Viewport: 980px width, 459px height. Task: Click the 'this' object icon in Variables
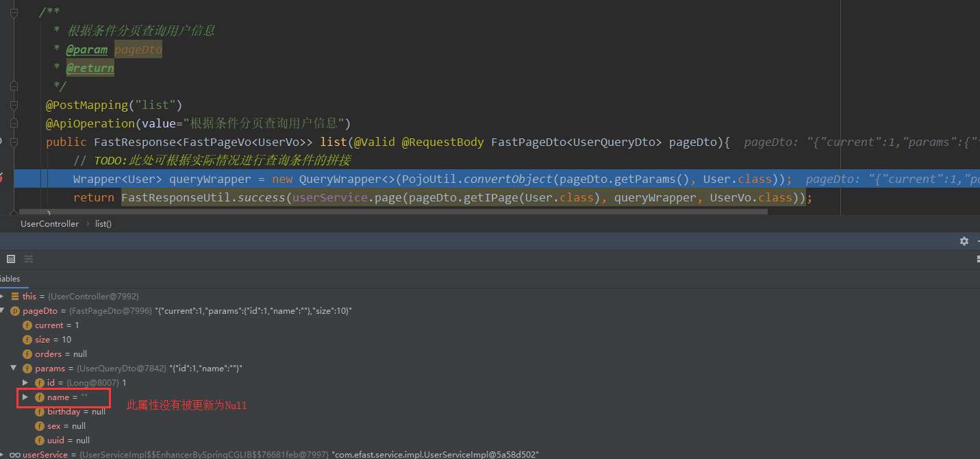[15, 297]
